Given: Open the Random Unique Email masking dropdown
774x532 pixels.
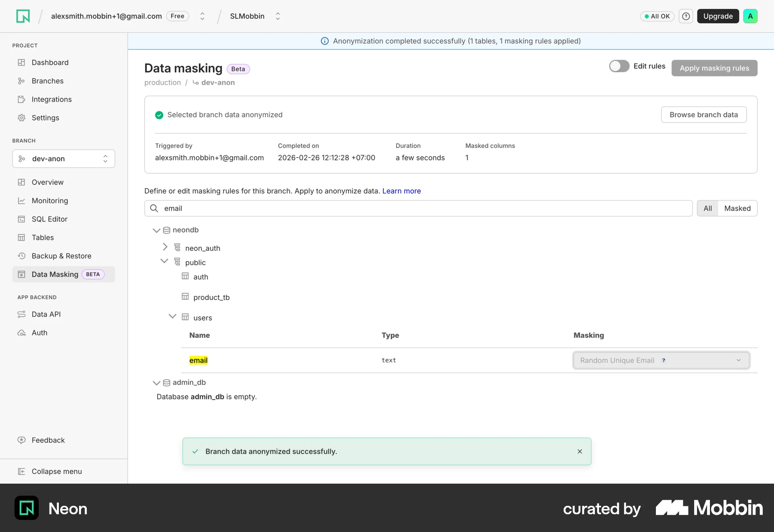Looking at the screenshot, I should 661,360.
